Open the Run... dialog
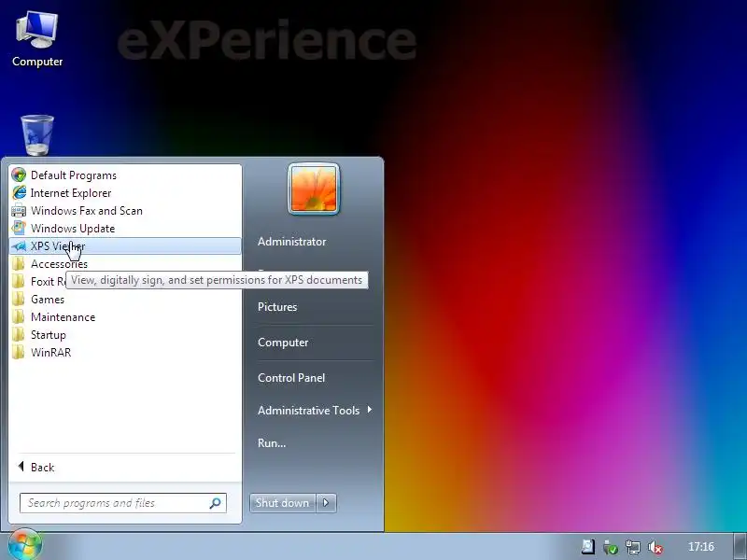The image size is (747, 560). 272,442
